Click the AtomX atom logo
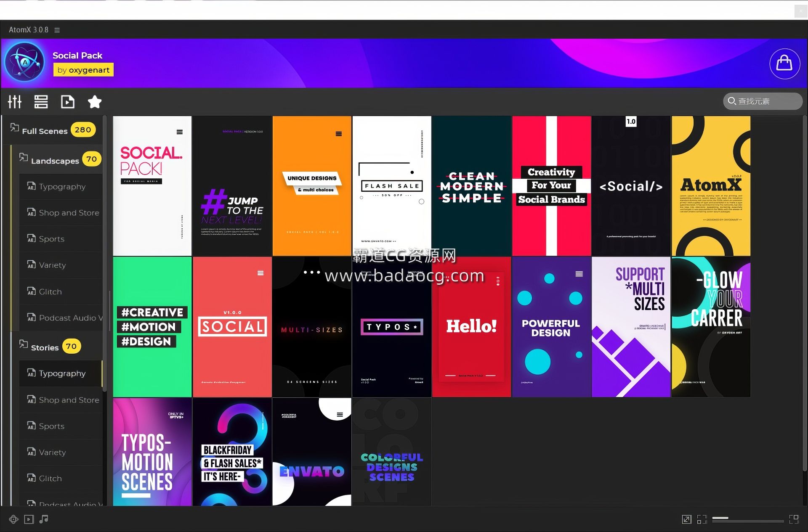Image resolution: width=808 pixels, height=532 pixels. 24,62
